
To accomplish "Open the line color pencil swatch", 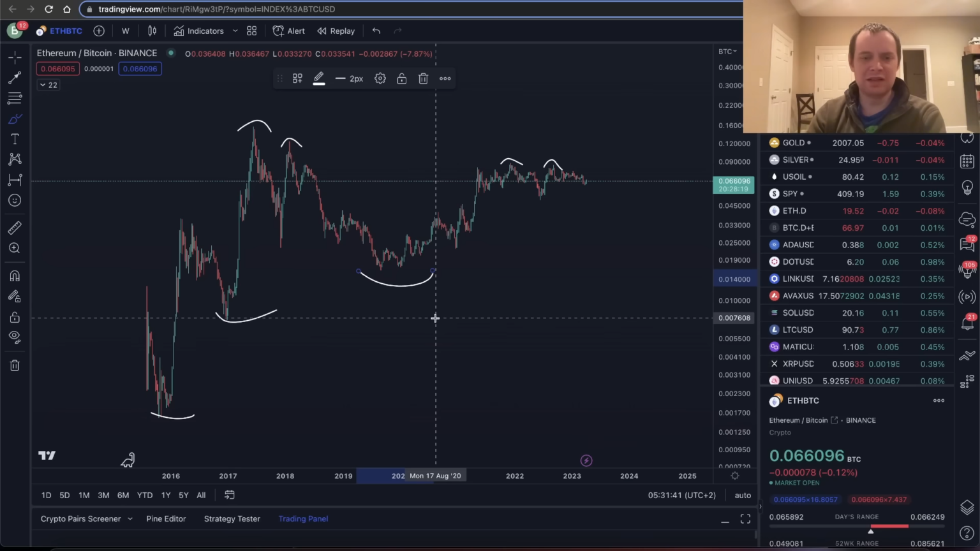I will [318, 78].
